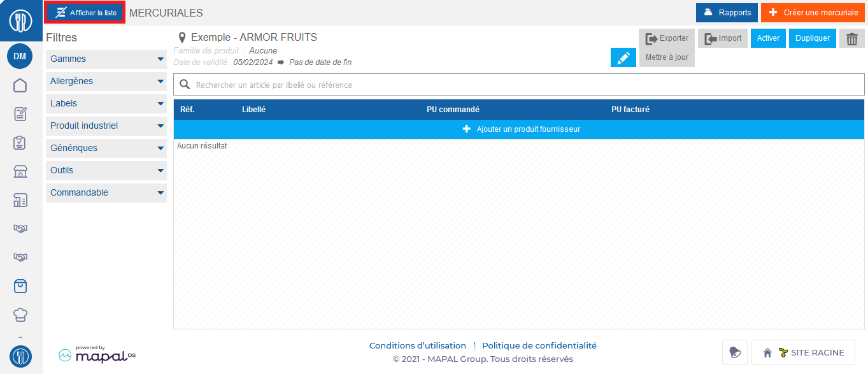Screen dimensions: 868x374
Task: Expand the Labels filter
Action: [x=106, y=103]
